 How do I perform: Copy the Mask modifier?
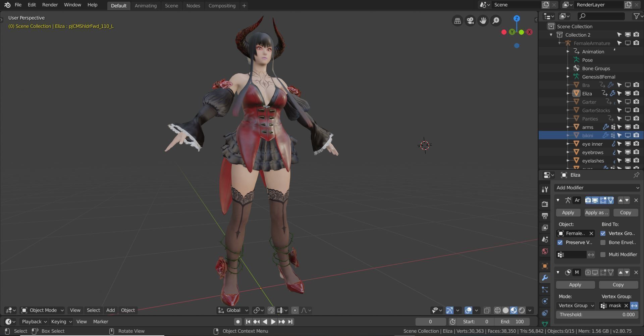click(618, 285)
